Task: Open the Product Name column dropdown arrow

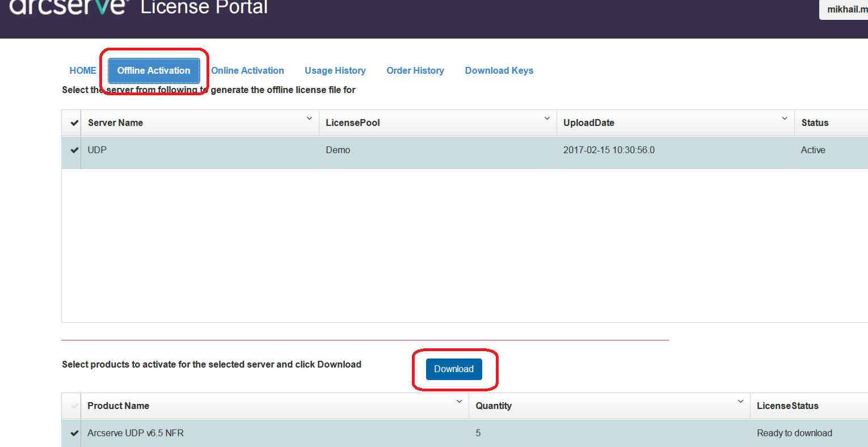Action: click(x=459, y=402)
